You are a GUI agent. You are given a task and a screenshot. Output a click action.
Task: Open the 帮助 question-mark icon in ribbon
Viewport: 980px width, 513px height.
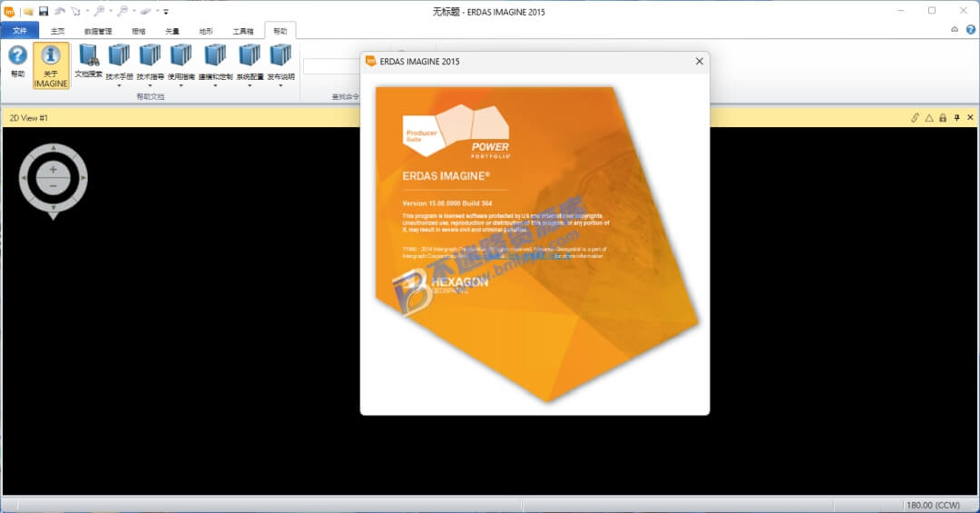coord(17,55)
